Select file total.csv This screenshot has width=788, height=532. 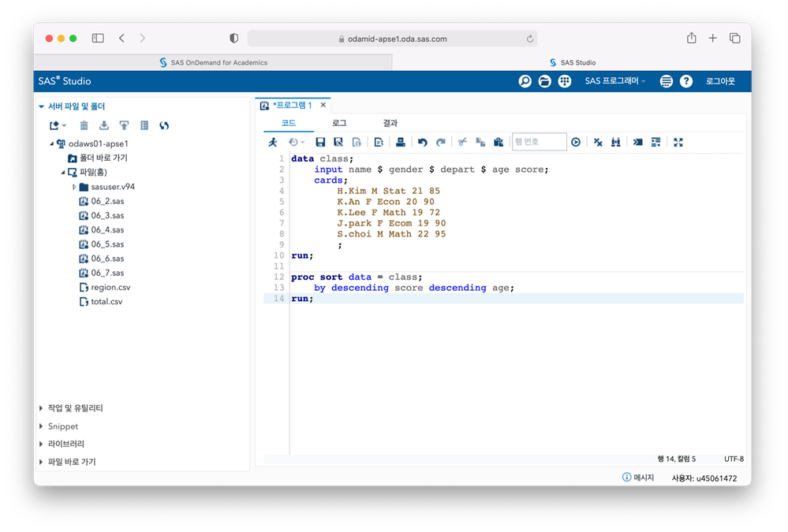coord(101,302)
